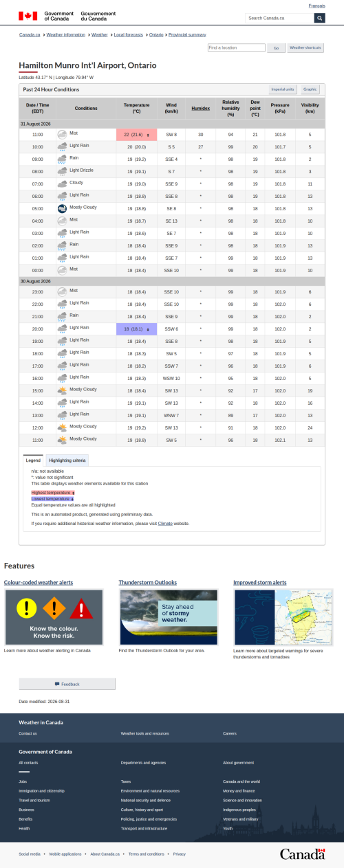Click the 31 August 2026 date row
This screenshot has width=344, height=868.
(172, 123)
